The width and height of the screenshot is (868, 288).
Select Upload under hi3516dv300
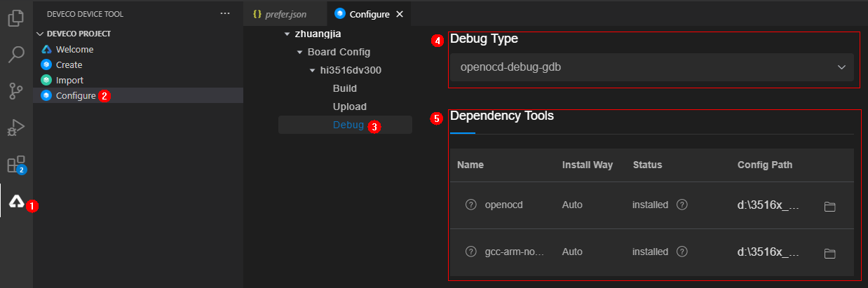point(349,107)
